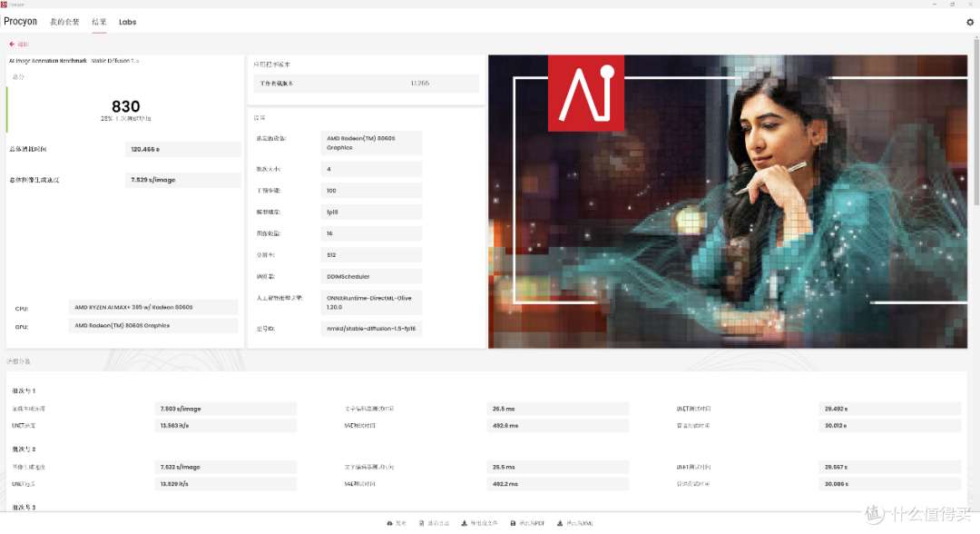
Task: Select the selected device AMD Radeon(TM) 8060S value
Action: [371, 143]
